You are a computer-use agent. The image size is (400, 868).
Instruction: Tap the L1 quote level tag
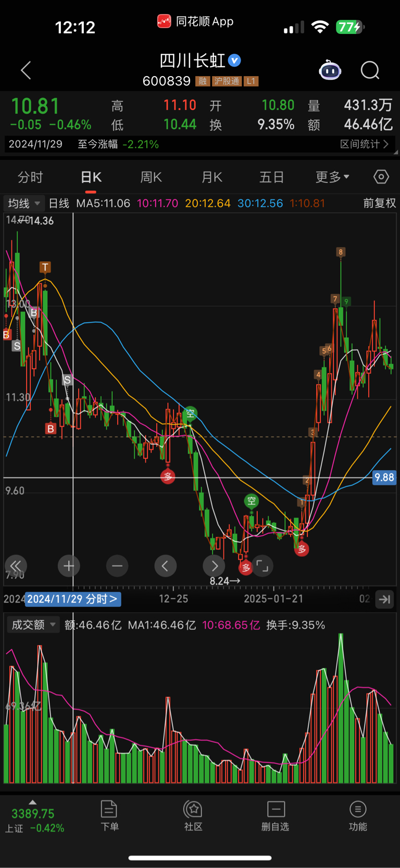coord(251,81)
